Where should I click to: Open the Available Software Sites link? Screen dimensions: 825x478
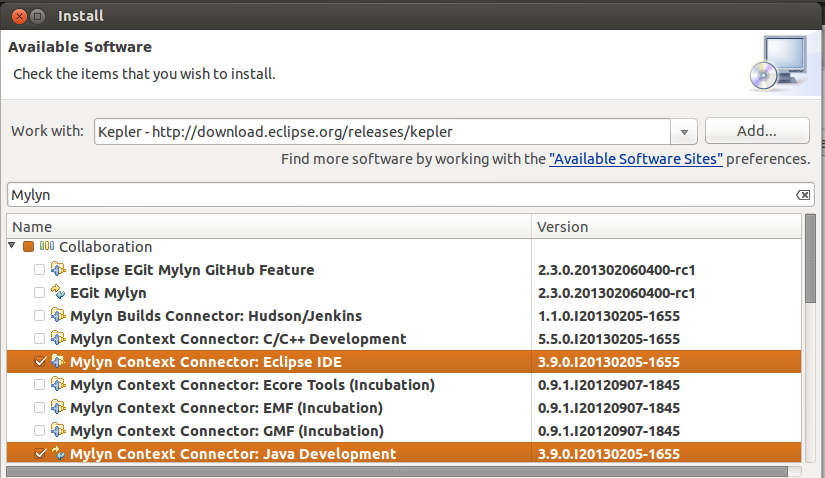(636, 159)
